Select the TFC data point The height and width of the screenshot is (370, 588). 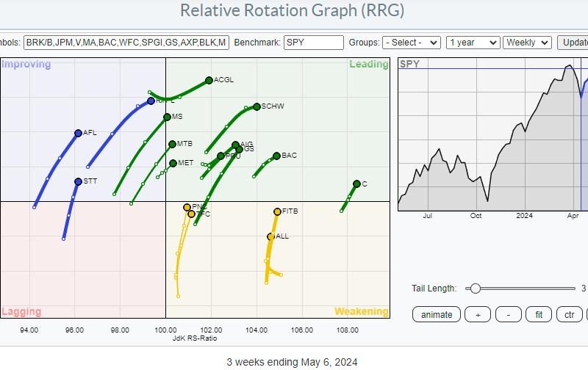tap(191, 214)
